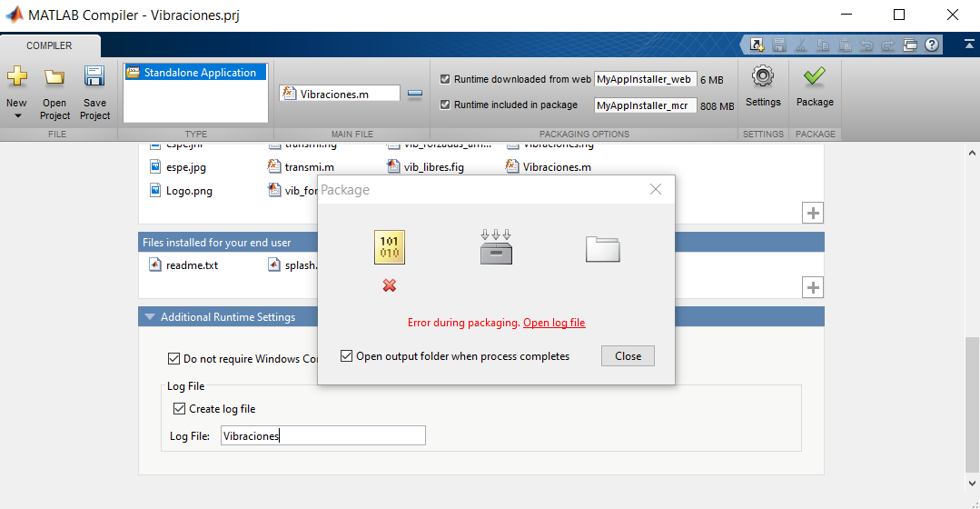Select the transmi.m file
980x509 pixels.
[302, 167]
